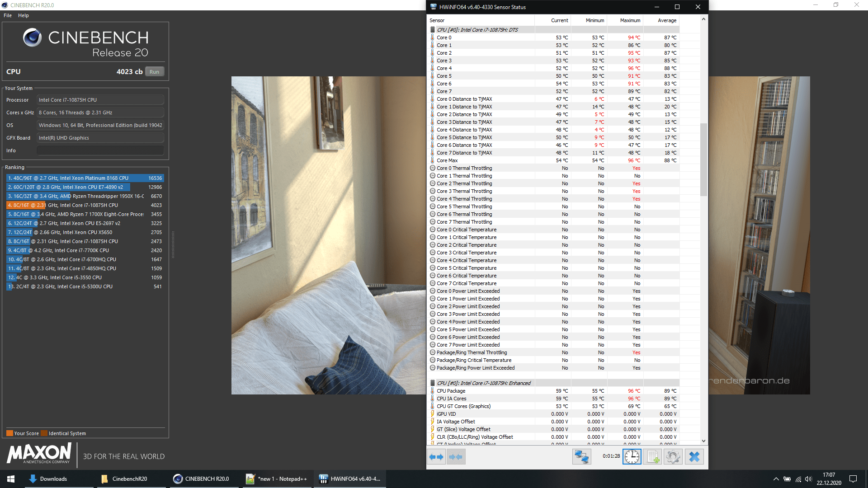
Task: Select Xeon Platinum 8168 ranking entry
Action: [85, 178]
